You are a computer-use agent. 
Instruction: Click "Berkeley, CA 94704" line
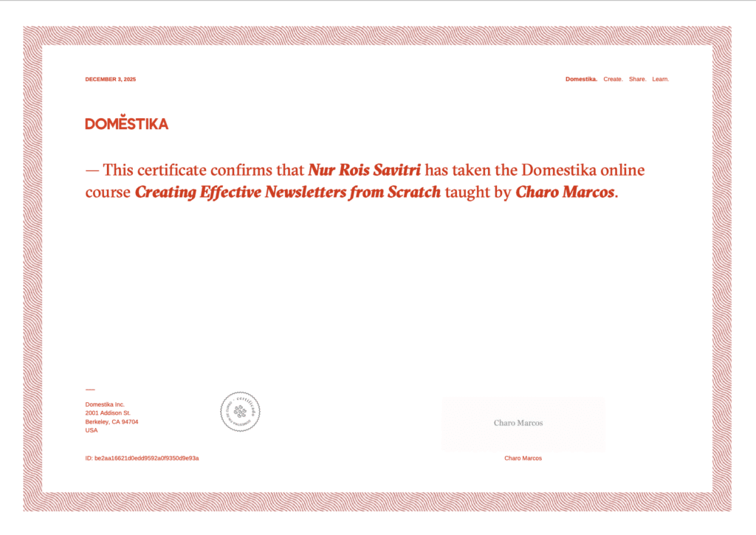(111, 422)
